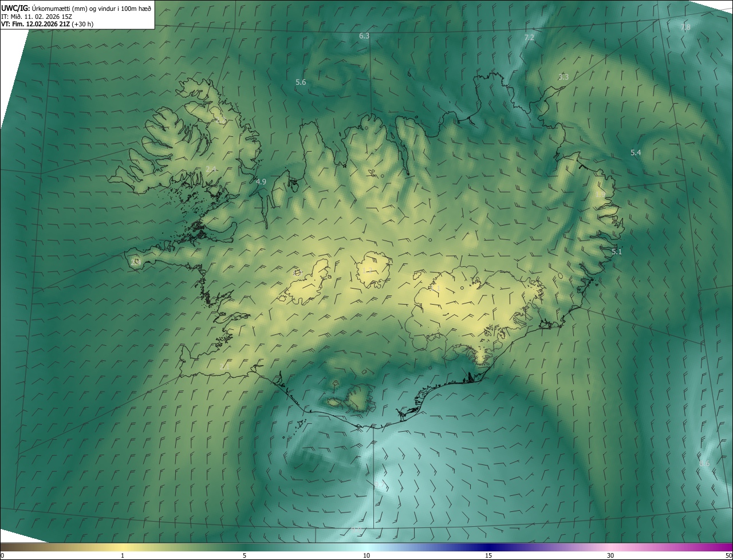Click the map value label "5.6"
Image resolution: width=733 pixels, height=560 pixels.
(301, 82)
